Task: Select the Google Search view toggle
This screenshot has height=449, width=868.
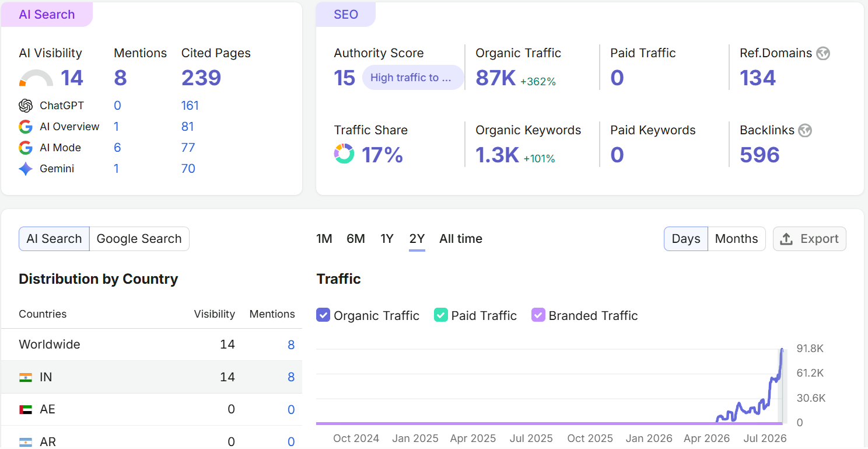Action: [x=139, y=239]
